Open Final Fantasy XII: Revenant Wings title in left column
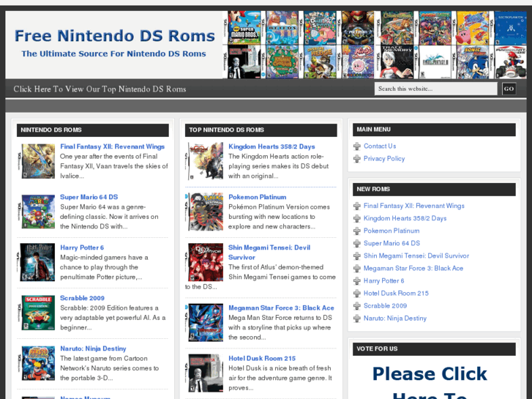 click(x=112, y=146)
